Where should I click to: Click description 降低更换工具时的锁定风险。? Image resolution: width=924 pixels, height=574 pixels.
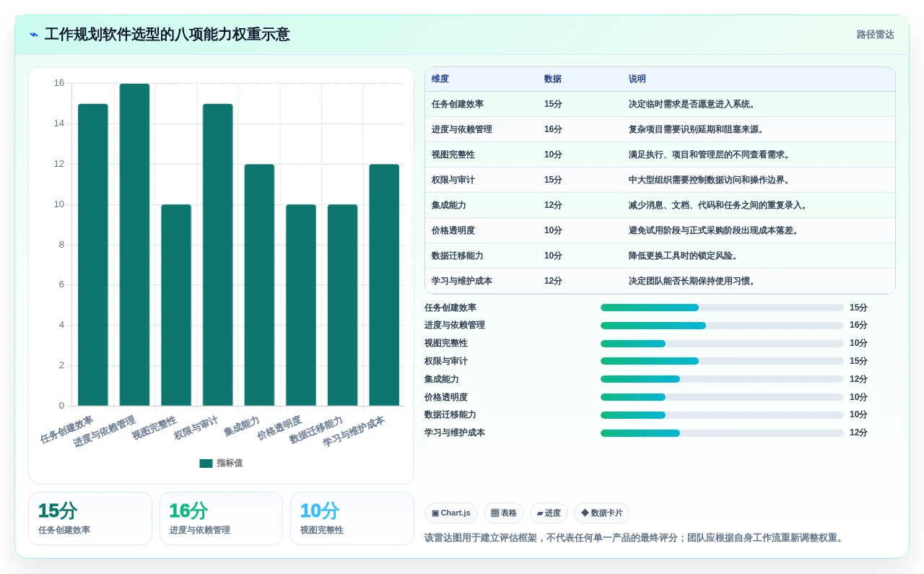(684, 256)
